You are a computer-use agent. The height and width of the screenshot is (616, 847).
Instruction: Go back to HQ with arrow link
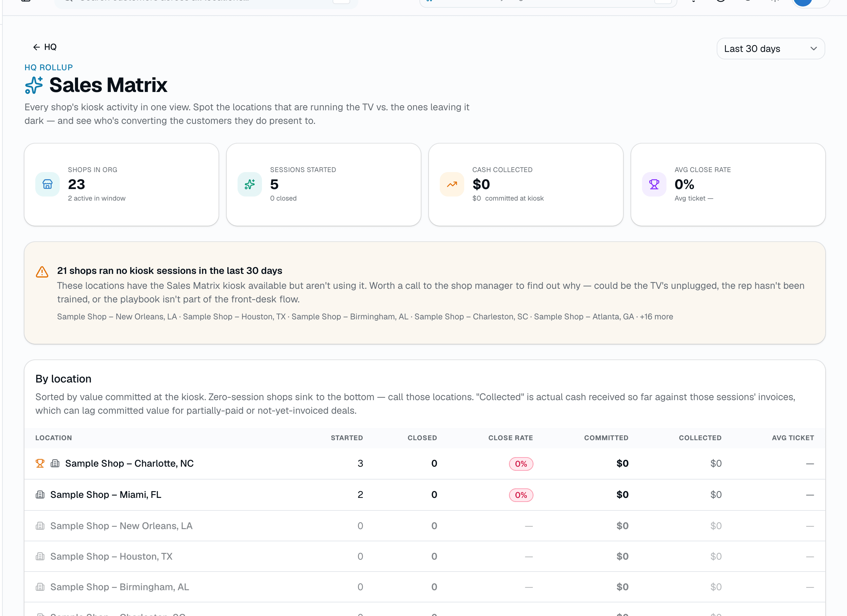point(45,47)
